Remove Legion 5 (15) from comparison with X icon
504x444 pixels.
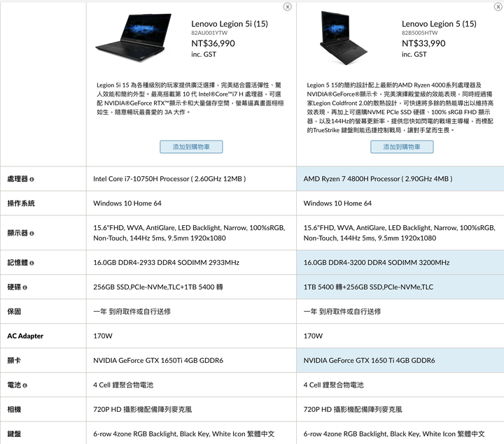tap(498, 7)
